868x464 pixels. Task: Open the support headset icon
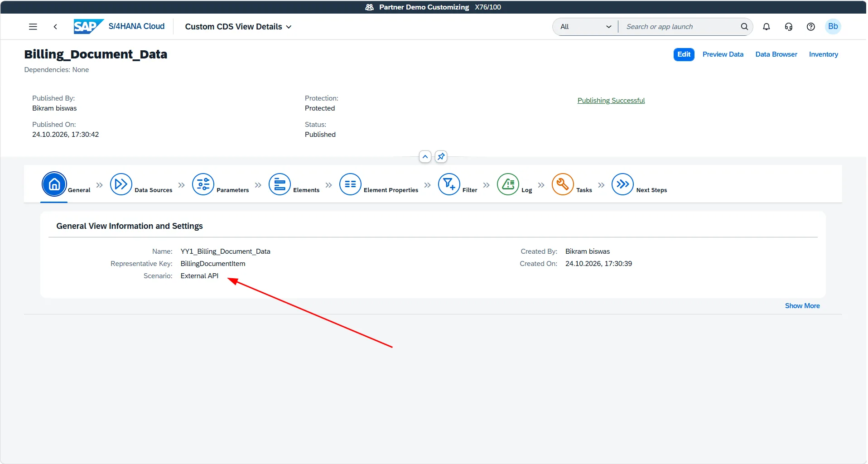coord(788,27)
